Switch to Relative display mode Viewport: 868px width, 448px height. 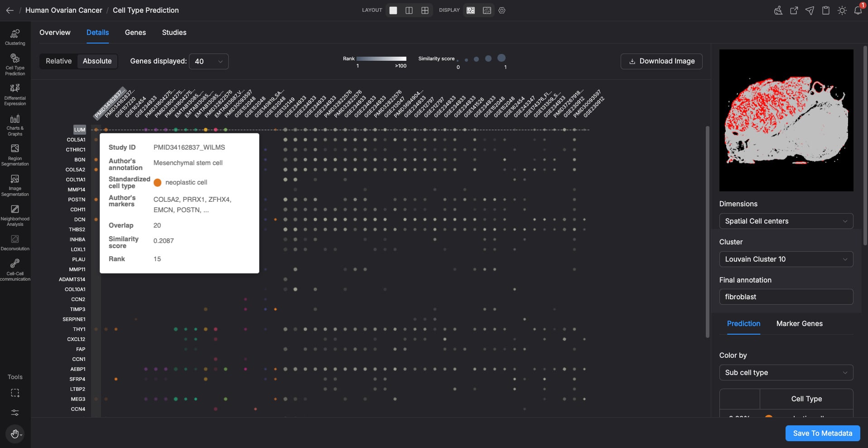click(x=58, y=61)
